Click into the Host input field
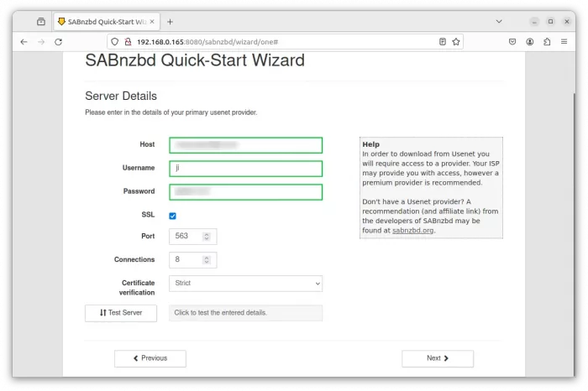Image resolution: width=588 pixels, height=391 pixels. (245, 145)
